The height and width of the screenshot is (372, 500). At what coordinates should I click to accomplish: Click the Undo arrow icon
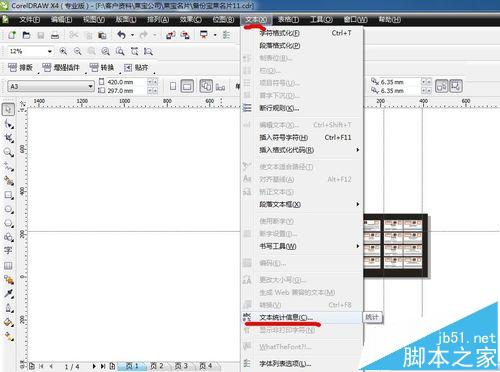pos(121,35)
